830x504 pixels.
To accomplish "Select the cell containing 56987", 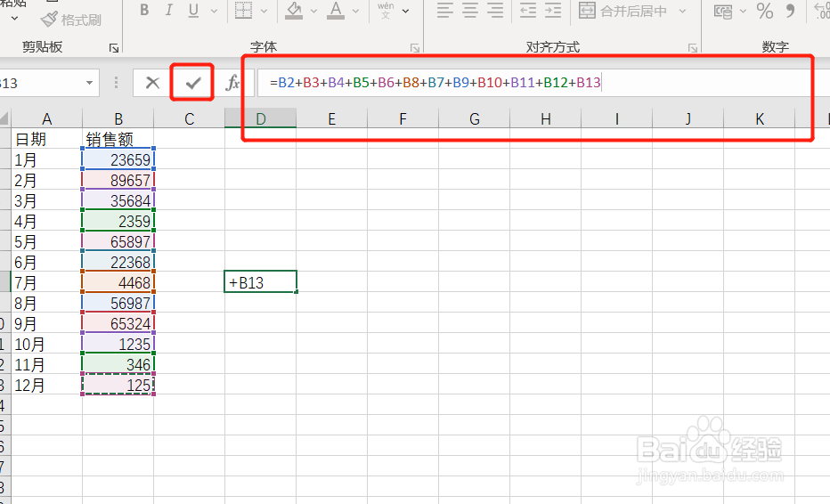I will coord(118,303).
